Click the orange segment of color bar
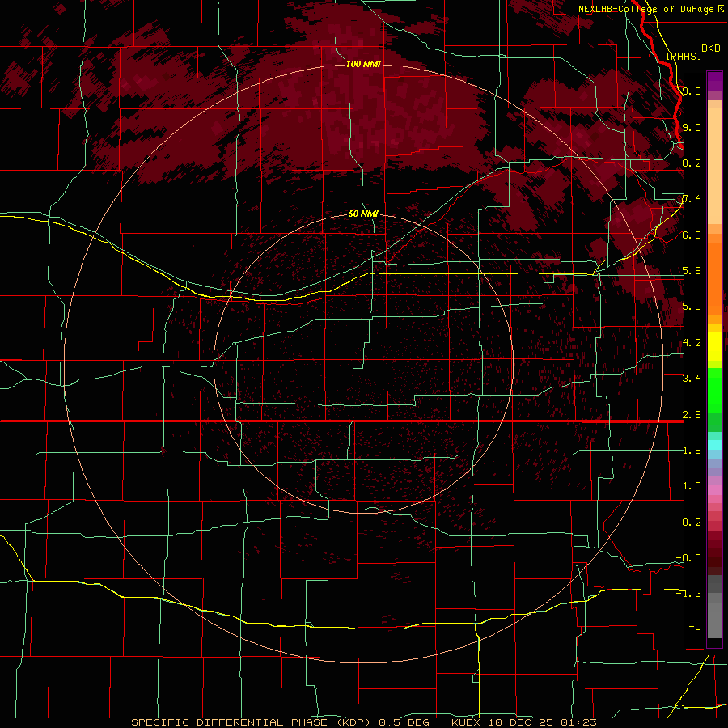Image resolution: width=728 pixels, height=728 pixels. pyautogui.click(x=714, y=278)
